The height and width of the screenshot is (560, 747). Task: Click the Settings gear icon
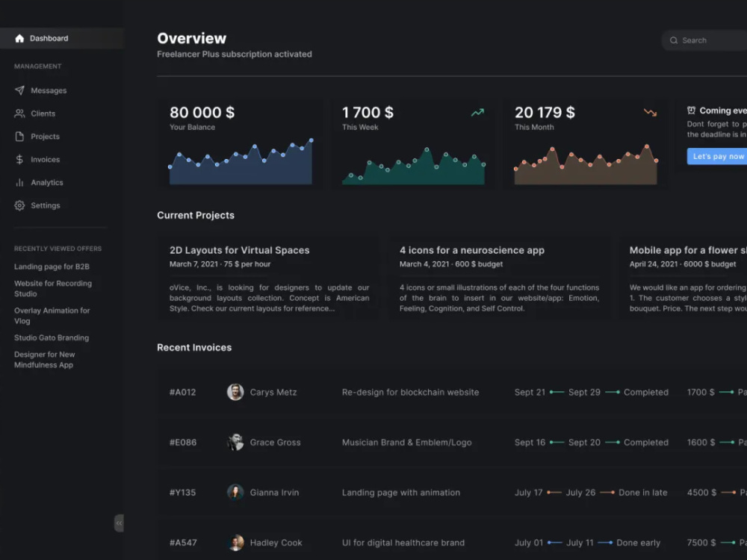(19, 205)
